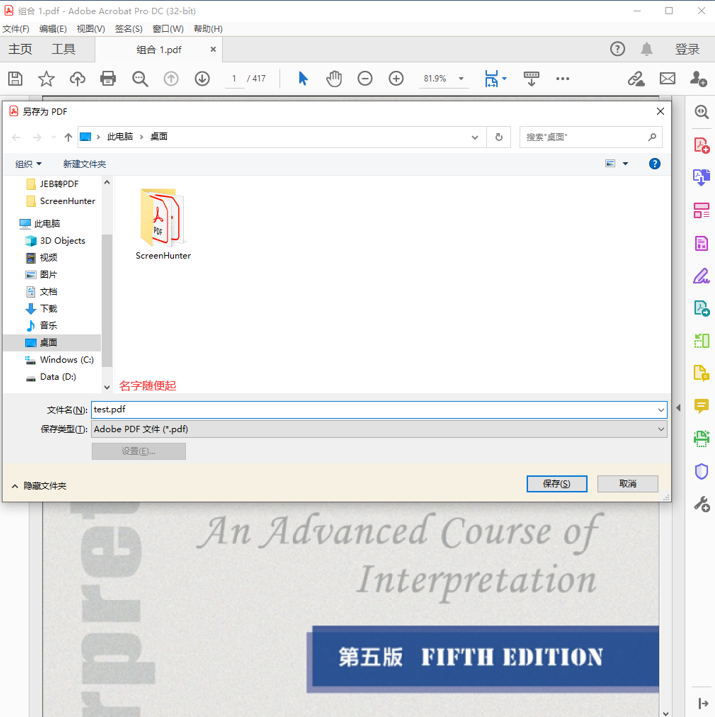Screen dimensions: 715x717
Task: Switch to the 工具 tab
Action: (64, 49)
